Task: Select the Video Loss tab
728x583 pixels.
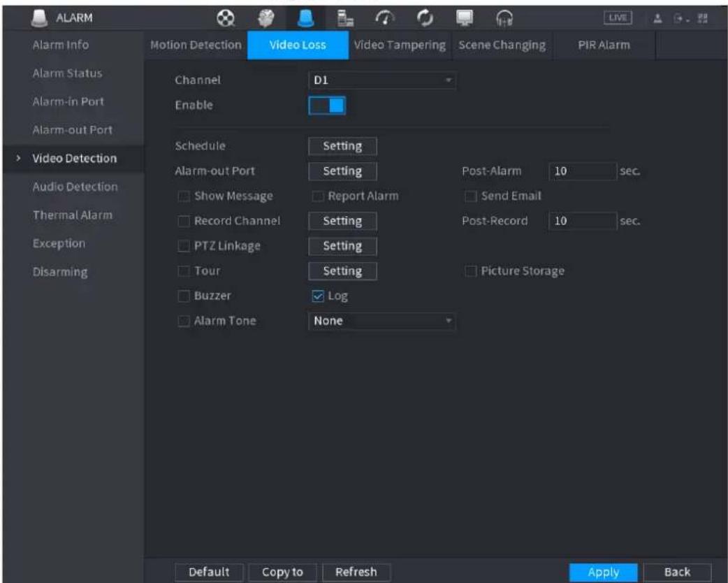Action: pyautogui.click(x=298, y=45)
